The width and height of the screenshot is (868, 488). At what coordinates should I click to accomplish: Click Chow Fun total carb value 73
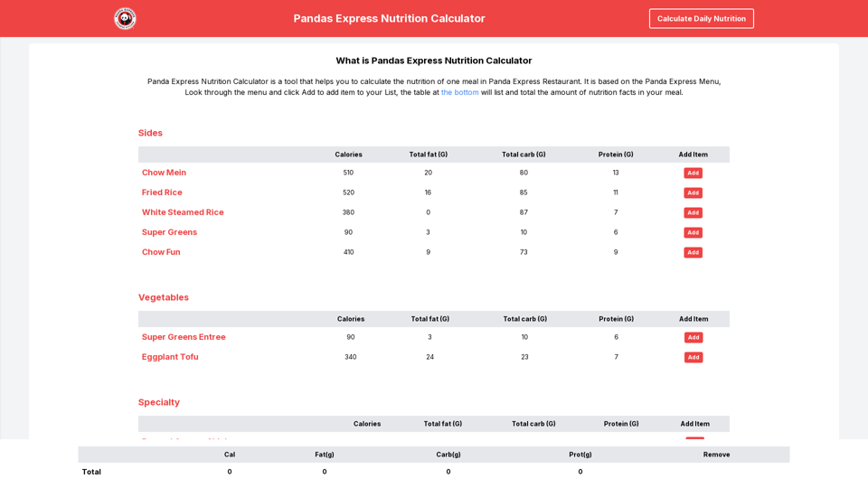click(x=524, y=252)
